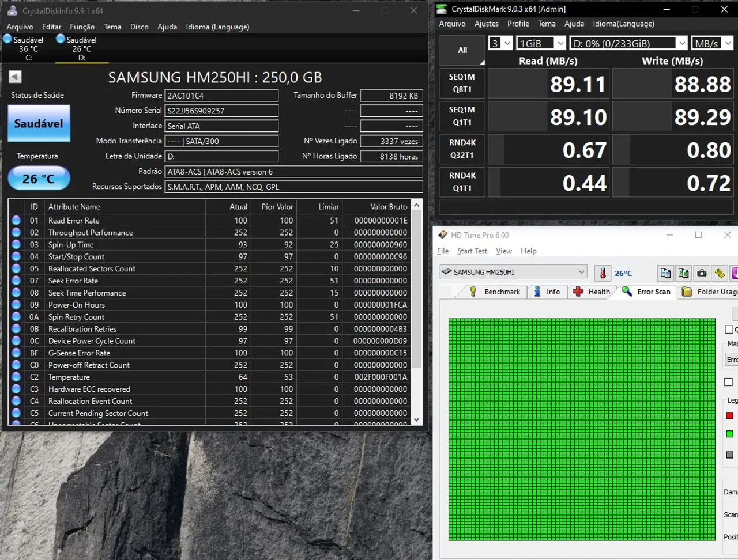This screenshot has height=560, width=738.
Task: Click the scroll up arrow of the attribute list
Action: [x=417, y=205]
